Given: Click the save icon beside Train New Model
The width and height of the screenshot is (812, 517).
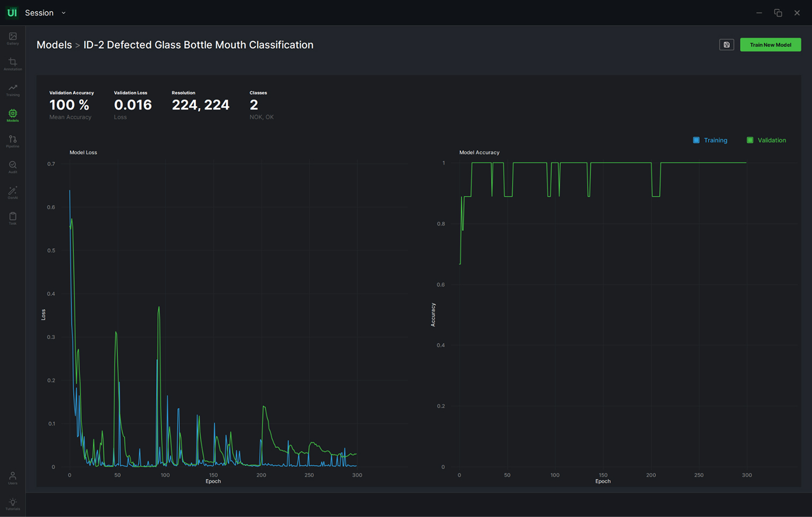Looking at the screenshot, I should tap(727, 45).
